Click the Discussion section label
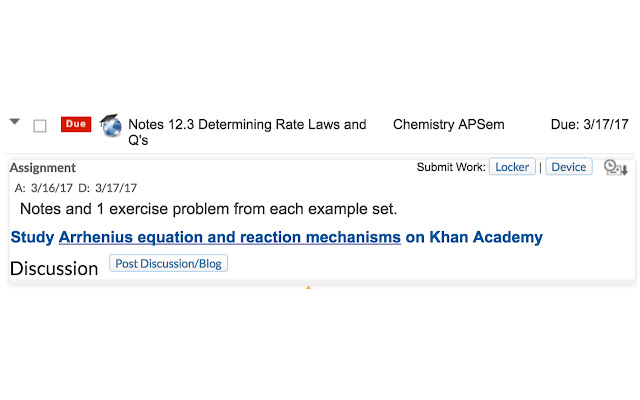The image size is (640, 400). click(x=54, y=268)
